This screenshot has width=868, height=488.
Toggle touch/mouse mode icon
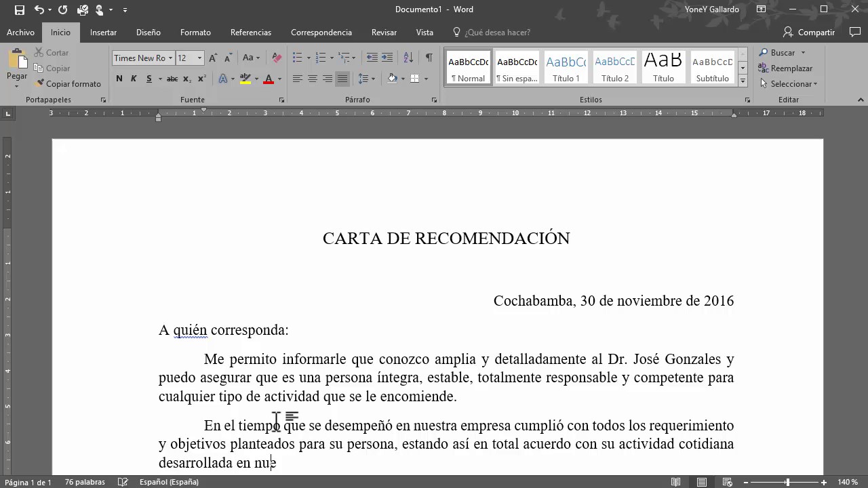click(100, 9)
